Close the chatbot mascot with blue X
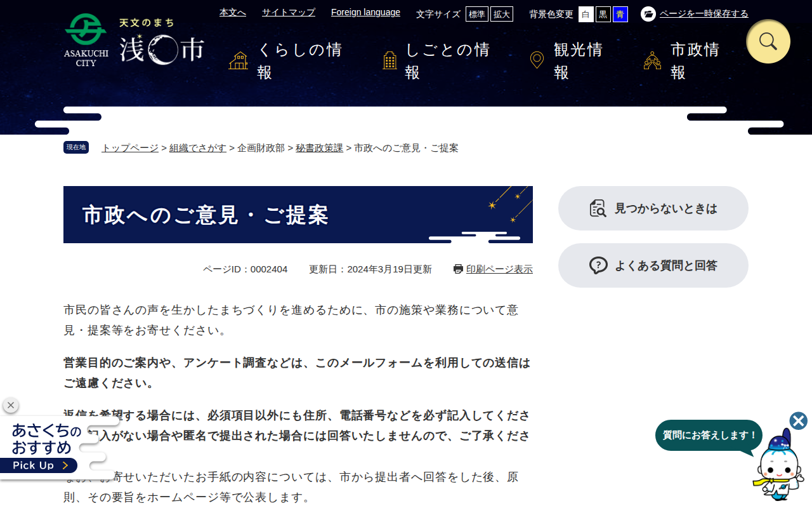 click(x=799, y=420)
